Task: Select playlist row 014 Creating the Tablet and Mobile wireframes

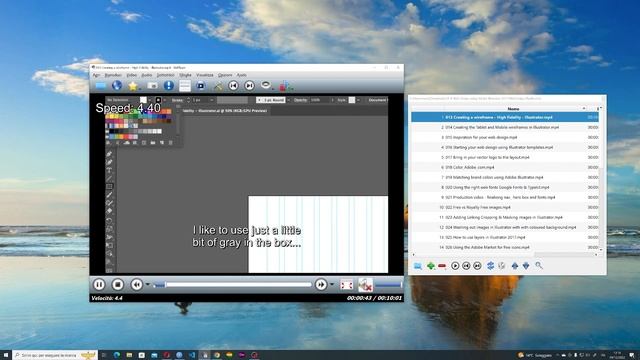Action: tap(505, 127)
